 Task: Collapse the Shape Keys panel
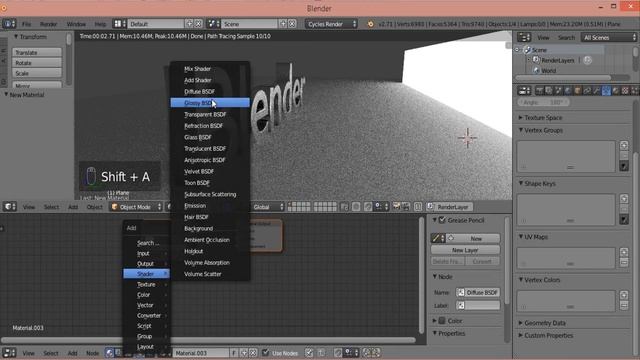(540, 184)
